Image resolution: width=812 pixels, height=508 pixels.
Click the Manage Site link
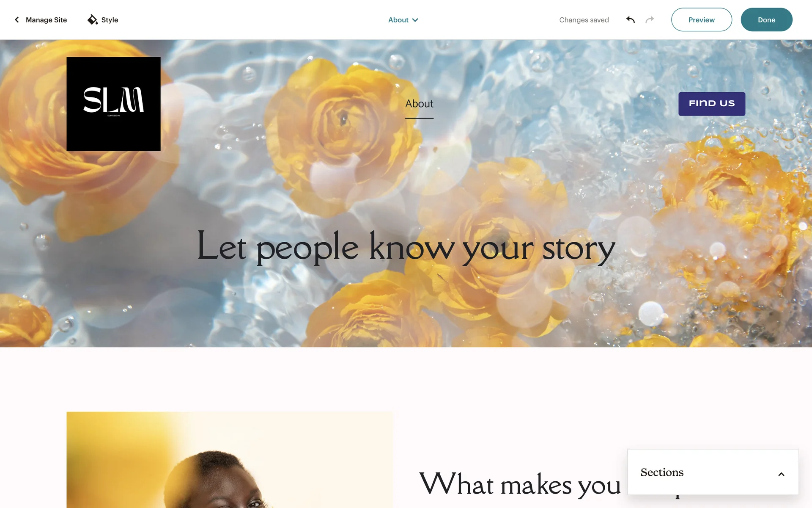click(x=46, y=20)
